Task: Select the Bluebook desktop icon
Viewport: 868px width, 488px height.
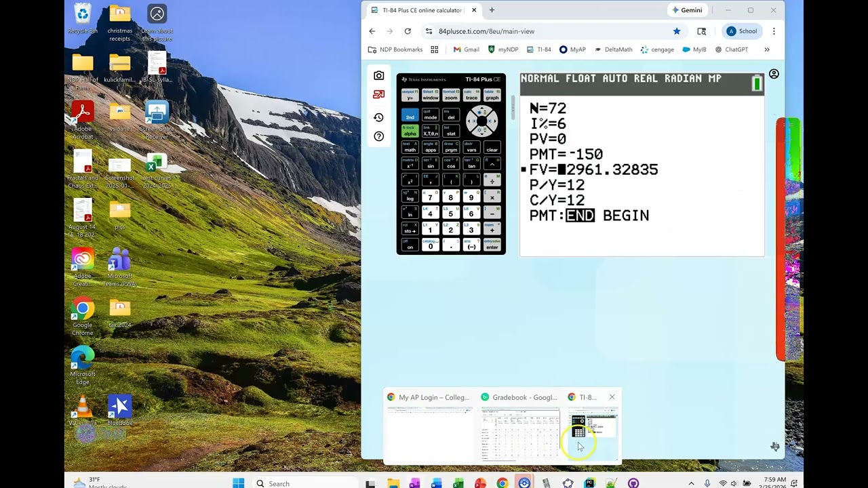Action: 119,411
